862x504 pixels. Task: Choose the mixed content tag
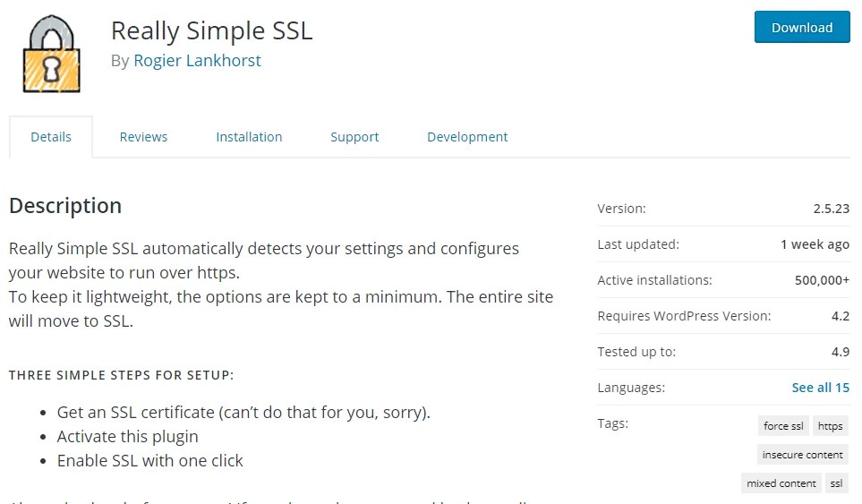[781, 483]
